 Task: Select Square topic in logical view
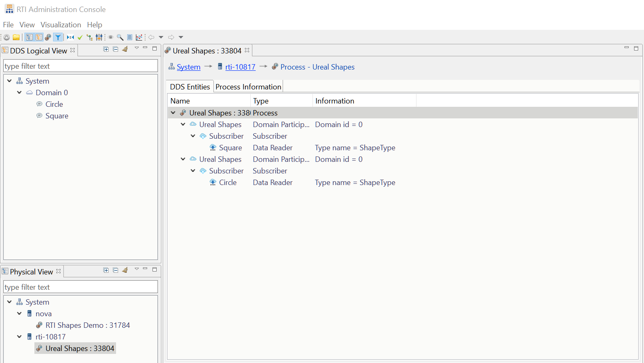point(57,116)
